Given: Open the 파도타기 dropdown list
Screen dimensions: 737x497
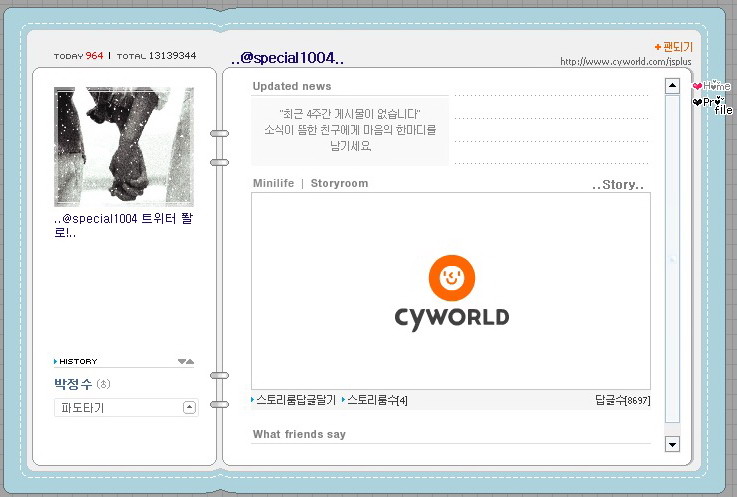Looking at the screenshot, I should pyautogui.click(x=126, y=407).
